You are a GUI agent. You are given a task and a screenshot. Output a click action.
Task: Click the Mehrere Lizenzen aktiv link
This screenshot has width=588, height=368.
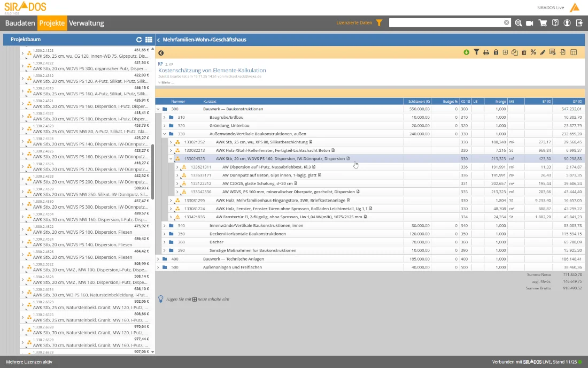29,362
